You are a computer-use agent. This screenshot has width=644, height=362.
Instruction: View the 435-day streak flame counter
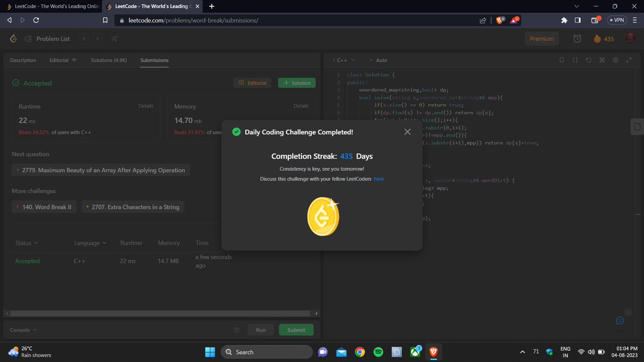tap(603, 39)
